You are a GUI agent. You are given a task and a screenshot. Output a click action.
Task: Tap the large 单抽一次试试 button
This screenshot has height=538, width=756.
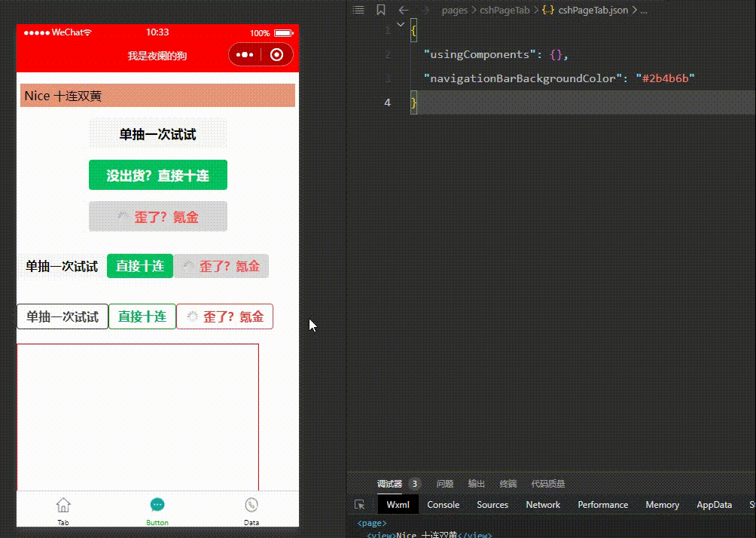[x=157, y=133]
